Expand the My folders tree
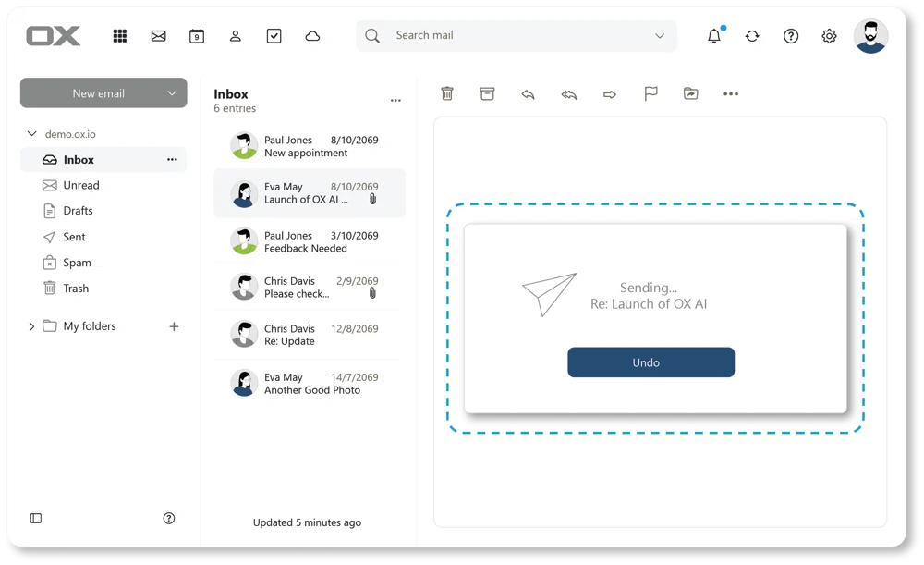Screen dimensions: 924x565 click(x=31, y=326)
